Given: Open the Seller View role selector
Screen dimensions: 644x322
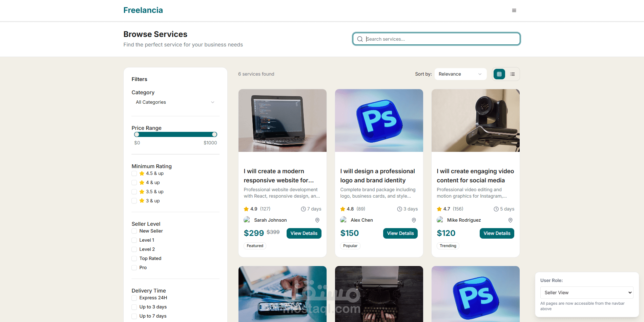Looking at the screenshot, I should pos(586,293).
